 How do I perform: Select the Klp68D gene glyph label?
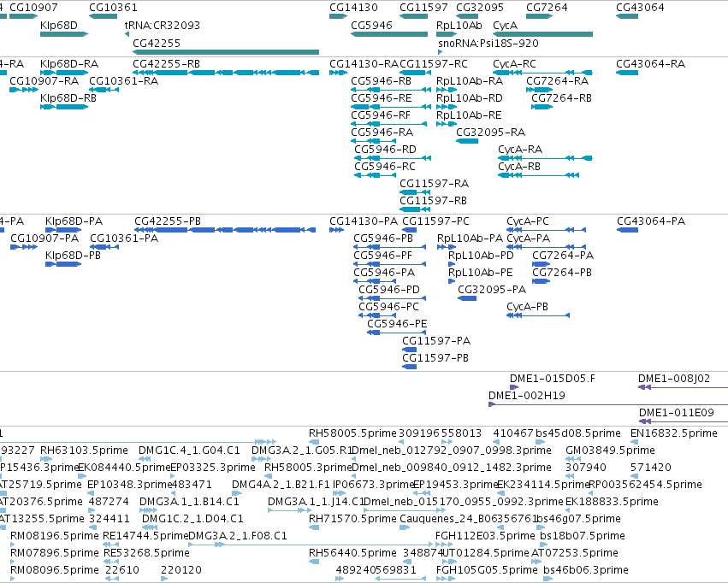point(59,25)
